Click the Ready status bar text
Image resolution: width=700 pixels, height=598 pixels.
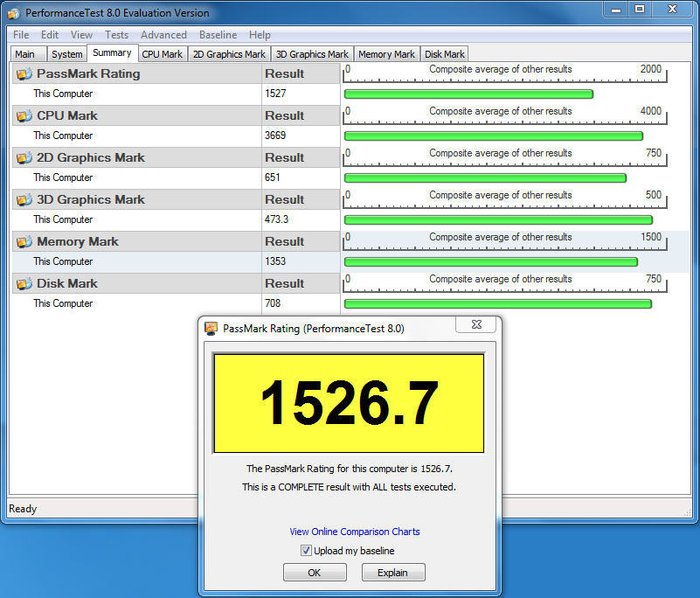coord(23,509)
